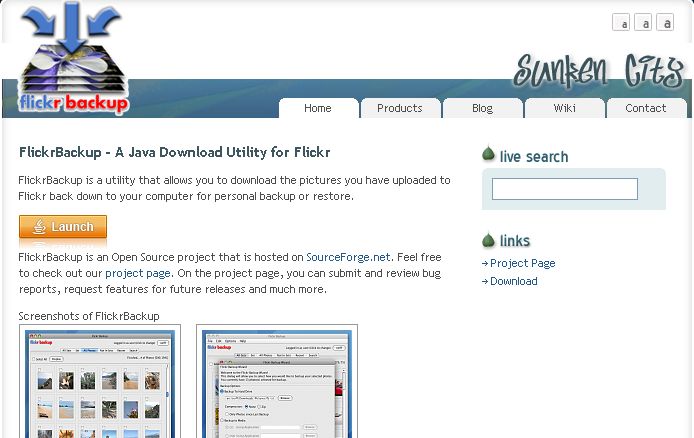Open the Home tab
The width and height of the screenshot is (694, 438).
318,108
